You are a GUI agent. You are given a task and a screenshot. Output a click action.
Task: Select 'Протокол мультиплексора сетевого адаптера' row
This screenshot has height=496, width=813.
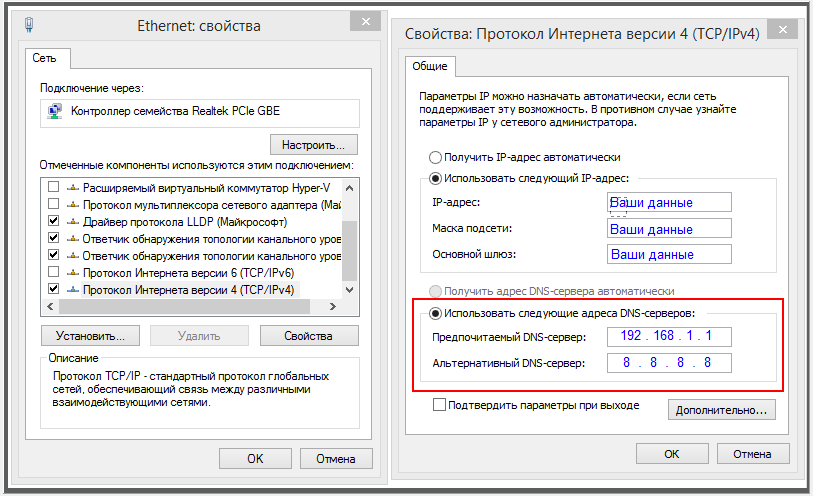212,205
